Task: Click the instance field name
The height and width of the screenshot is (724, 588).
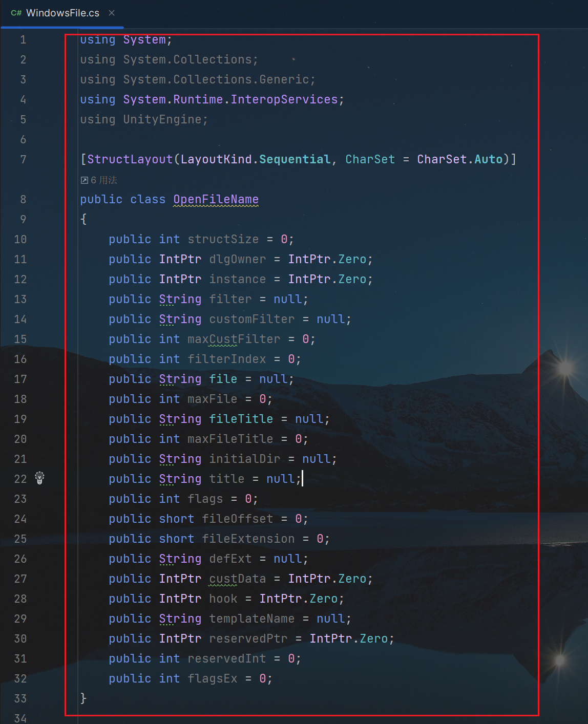Action: [238, 279]
